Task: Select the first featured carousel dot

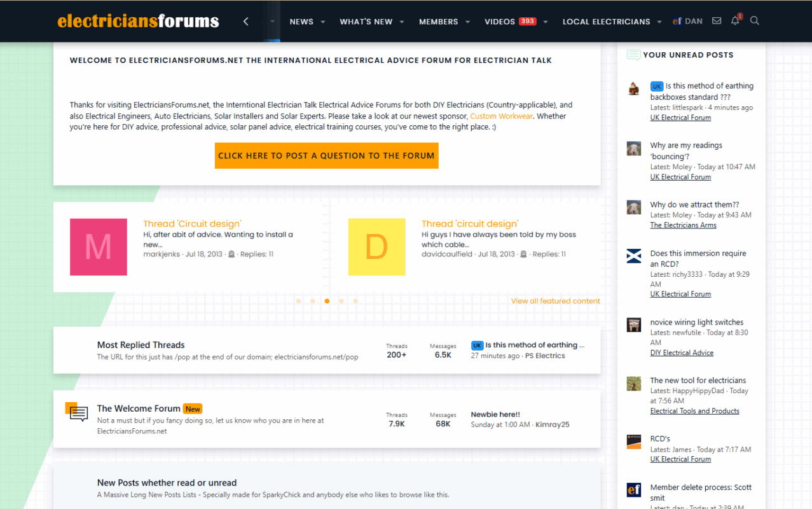Action: pyautogui.click(x=299, y=301)
